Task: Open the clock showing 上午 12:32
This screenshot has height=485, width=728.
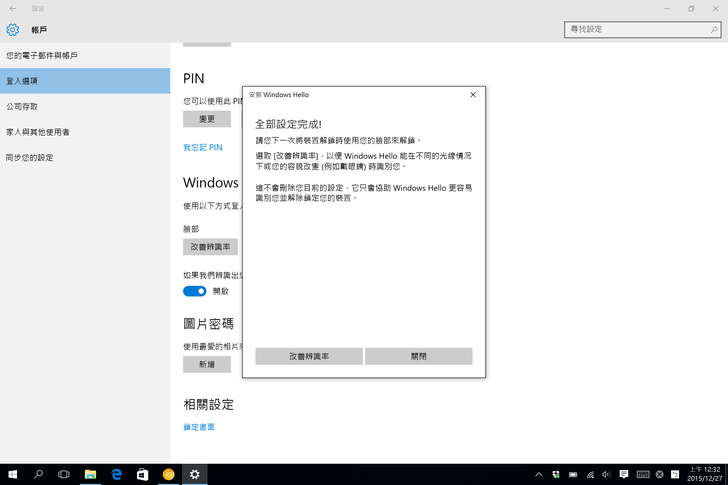Action: [x=704, y=474]
